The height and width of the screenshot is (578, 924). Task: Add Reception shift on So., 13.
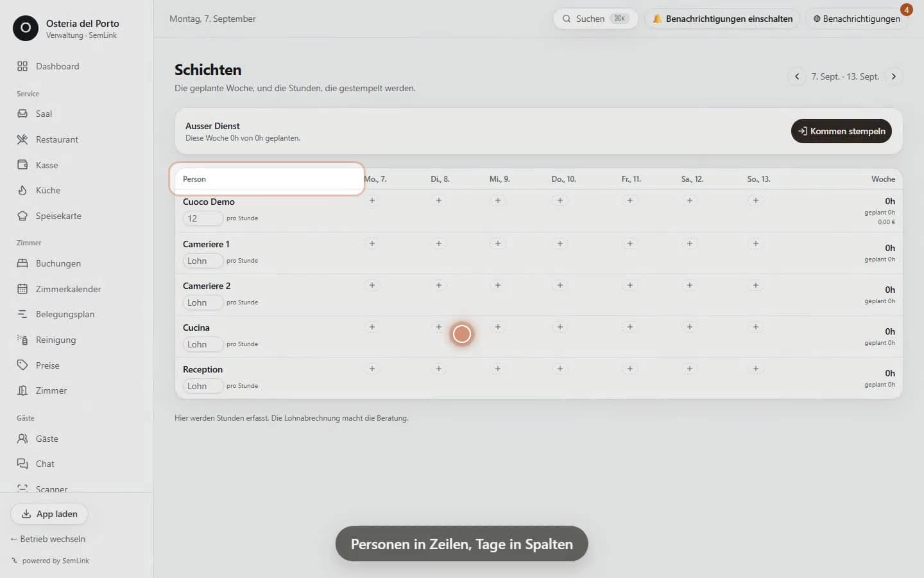756,369
